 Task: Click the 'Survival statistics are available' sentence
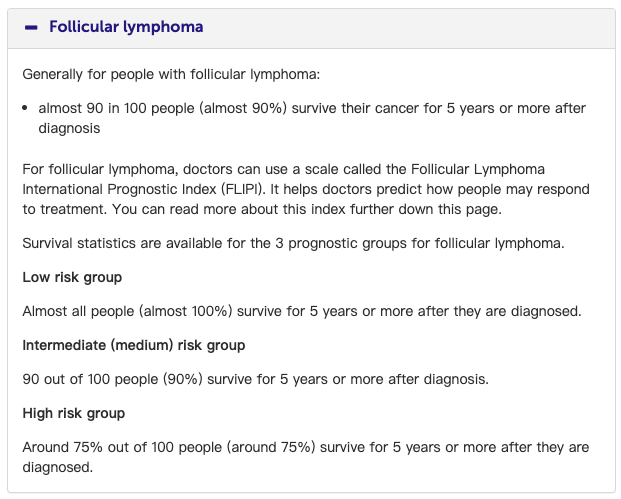tap(293, 243)
